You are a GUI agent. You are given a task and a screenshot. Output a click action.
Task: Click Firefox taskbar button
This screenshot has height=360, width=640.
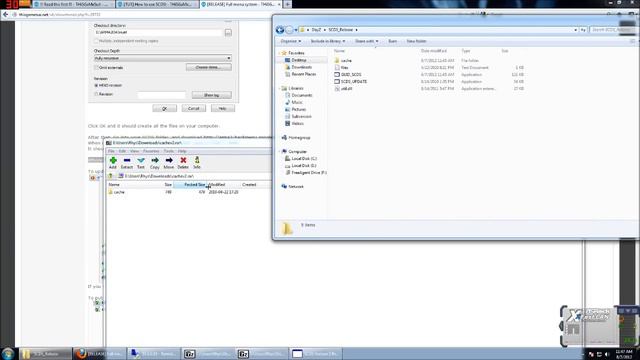point(99,353)
